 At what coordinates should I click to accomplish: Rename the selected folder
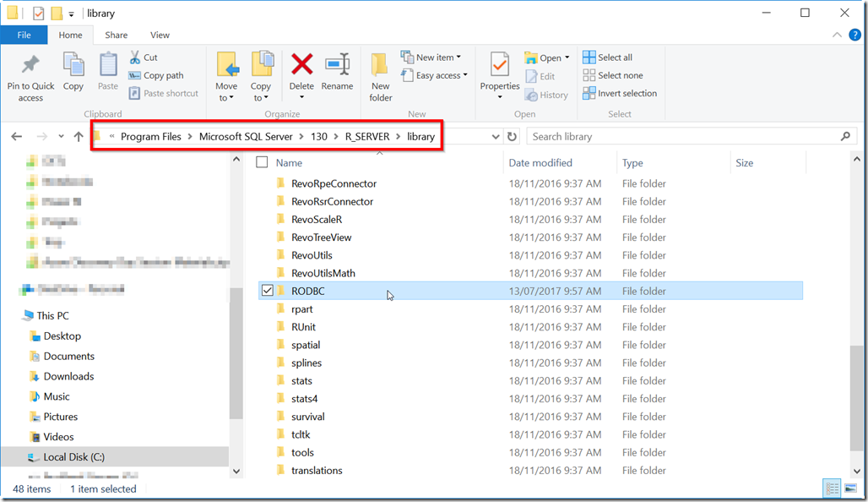point(337,72)
